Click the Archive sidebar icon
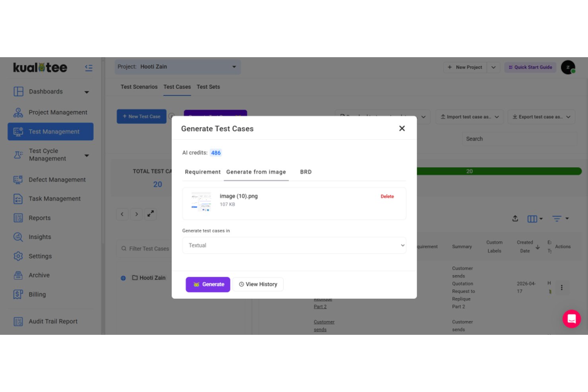Image resolution: width=588 pixels, height=392 pixels. tap(18, 275)
